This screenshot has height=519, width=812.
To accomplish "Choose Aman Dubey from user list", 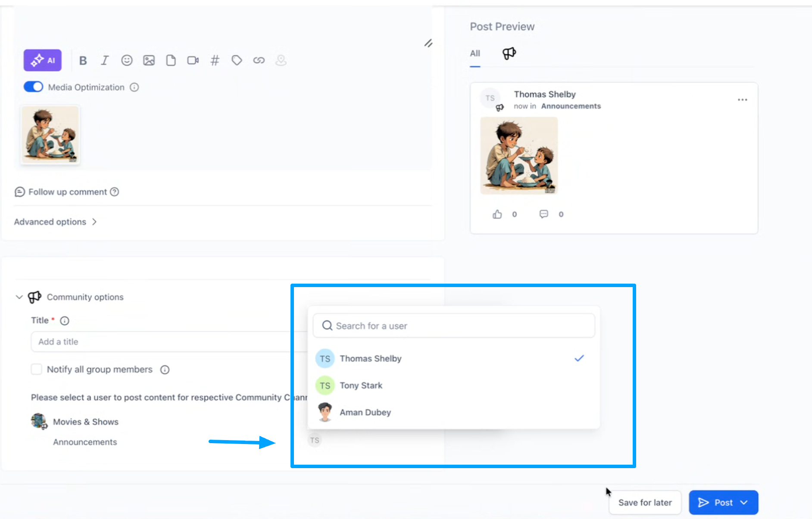I will (365, 413).
